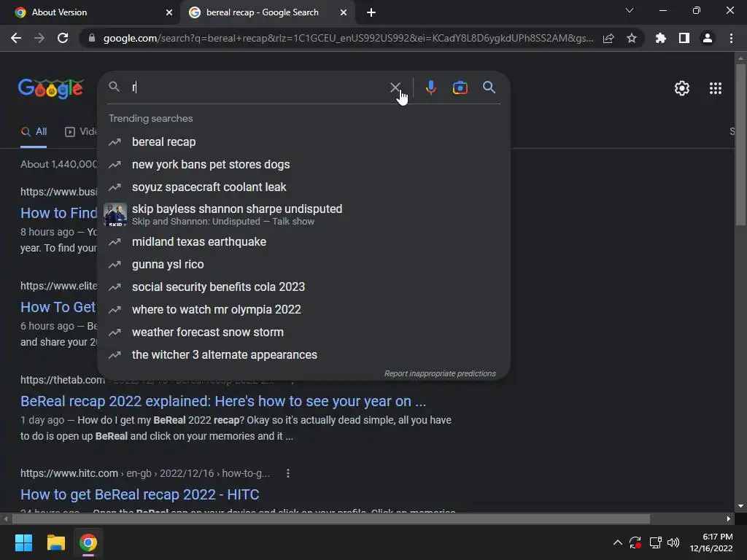Bookmark this tab with the star icon
Viewport: 747px width, 560px height.
point(631,38)
